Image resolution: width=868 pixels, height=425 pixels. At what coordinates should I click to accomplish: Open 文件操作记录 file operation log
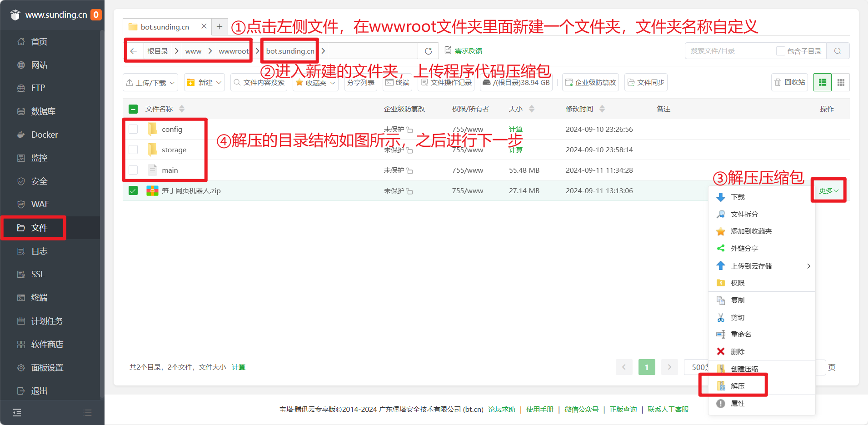[x=446, y=82]
